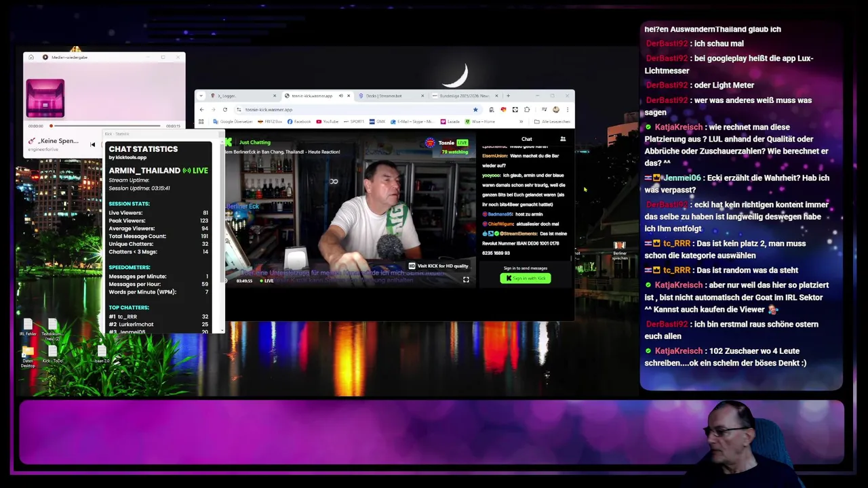Click the green Sign in with Kick button

[526, 279]
